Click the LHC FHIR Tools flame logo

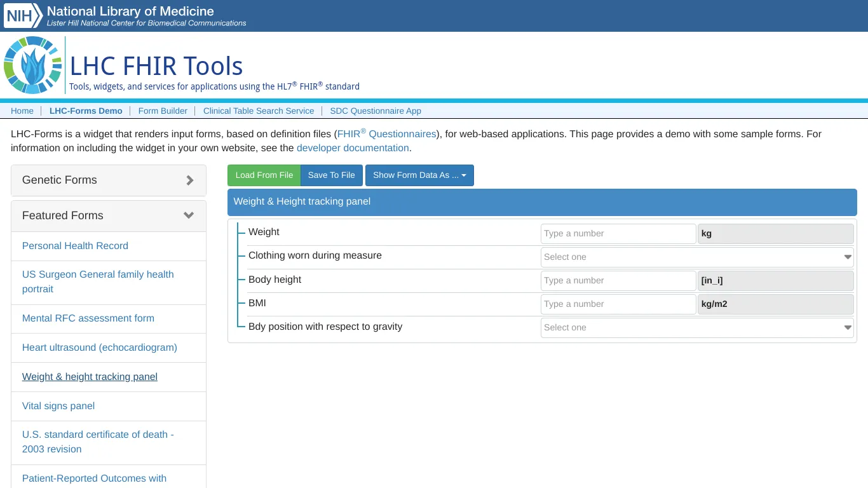click(x=32, y=64)
